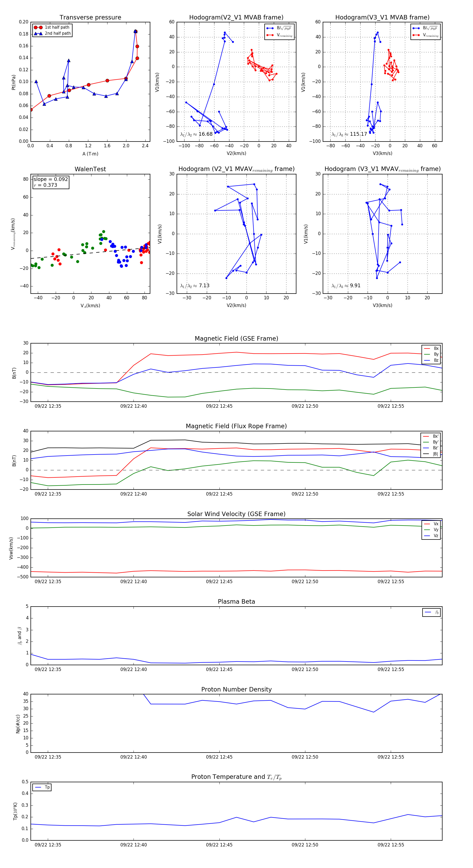Image resolution: width=473 pixels, height=868 pixels.
Task: Click the 'r = 0.373' value
Action: pos(45,185)
